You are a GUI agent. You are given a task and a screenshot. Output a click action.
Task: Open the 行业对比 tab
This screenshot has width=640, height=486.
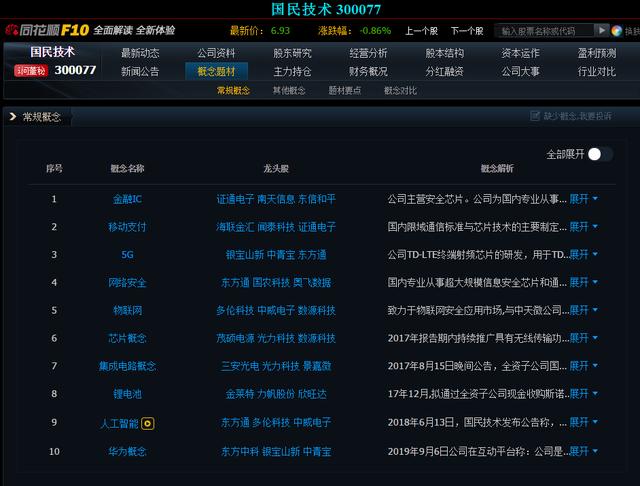tap(597, 71)
